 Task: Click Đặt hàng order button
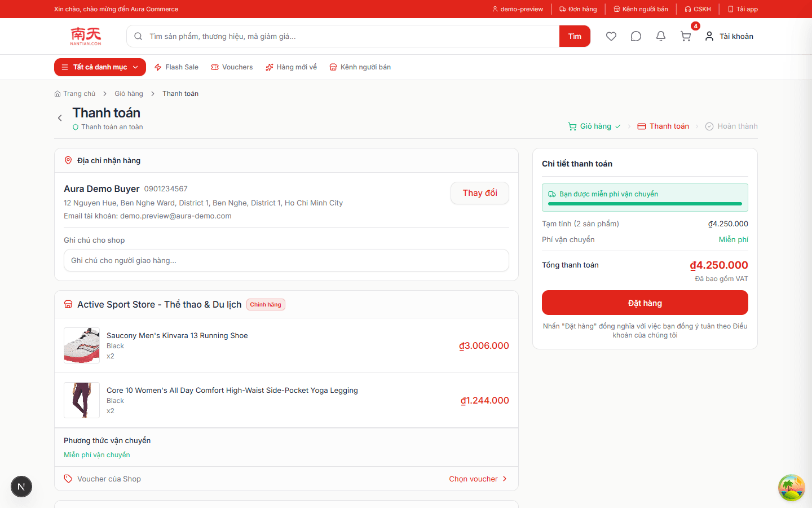[645, 303]
